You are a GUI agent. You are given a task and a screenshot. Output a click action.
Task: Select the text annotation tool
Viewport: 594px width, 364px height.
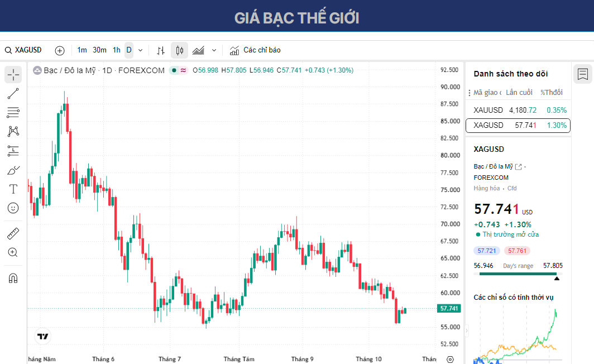[x=13, y=189]
